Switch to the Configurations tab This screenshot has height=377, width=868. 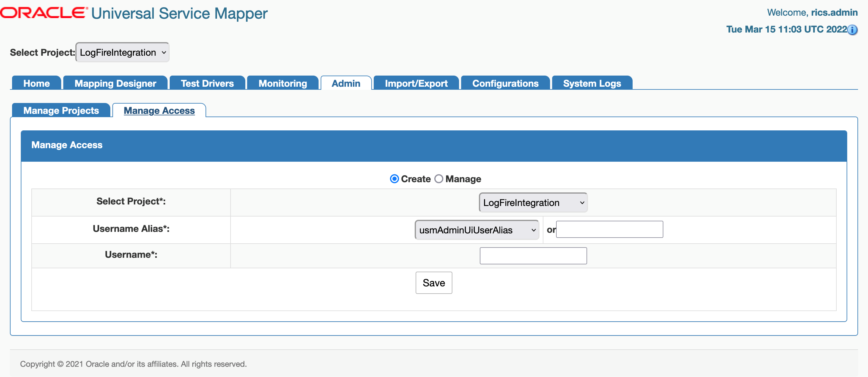pos(505,83)
